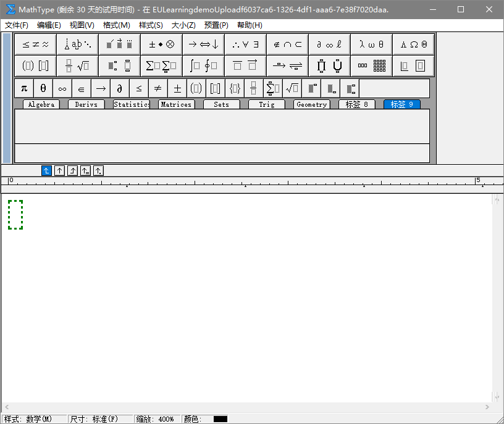Open the fraction and radical templates palette
504x424 pixels.
point(77,66)
